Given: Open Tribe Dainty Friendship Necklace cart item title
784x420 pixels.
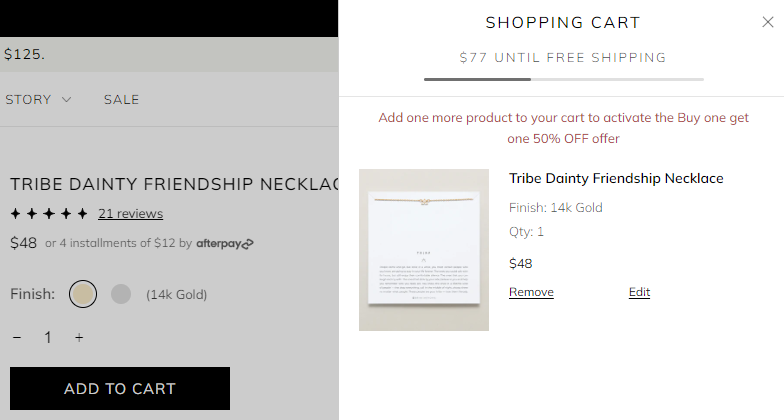Looking at the screenshot, I should (616, 179).
